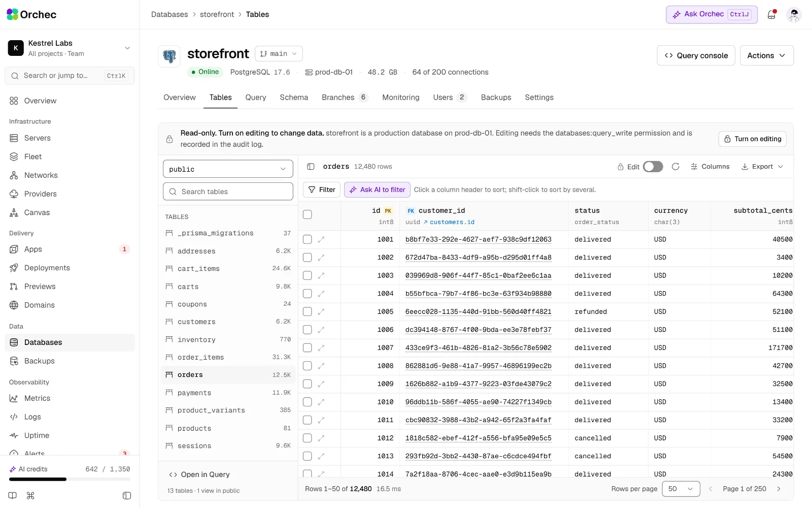Click the Search tables field
812x508 pixels.
pyautogui.click(x=228, y=192)
